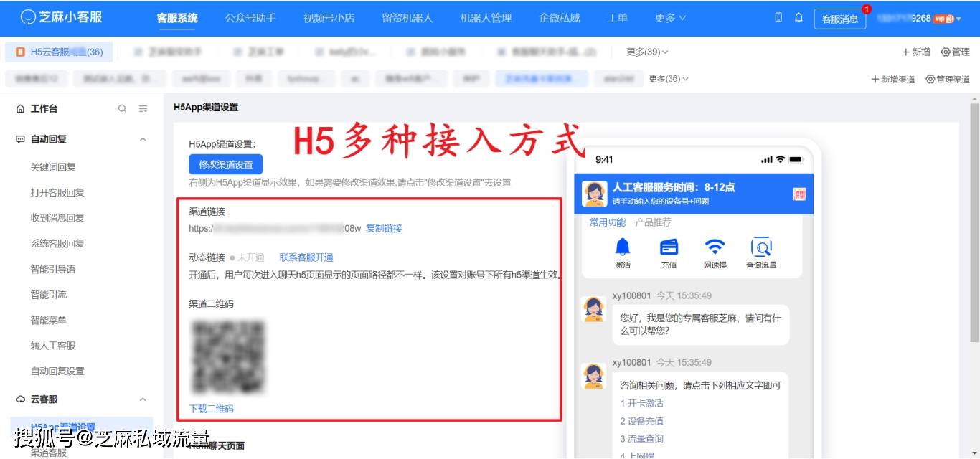Open 智能引流
This screenshot has width=980, height=459.
point(48,294)
